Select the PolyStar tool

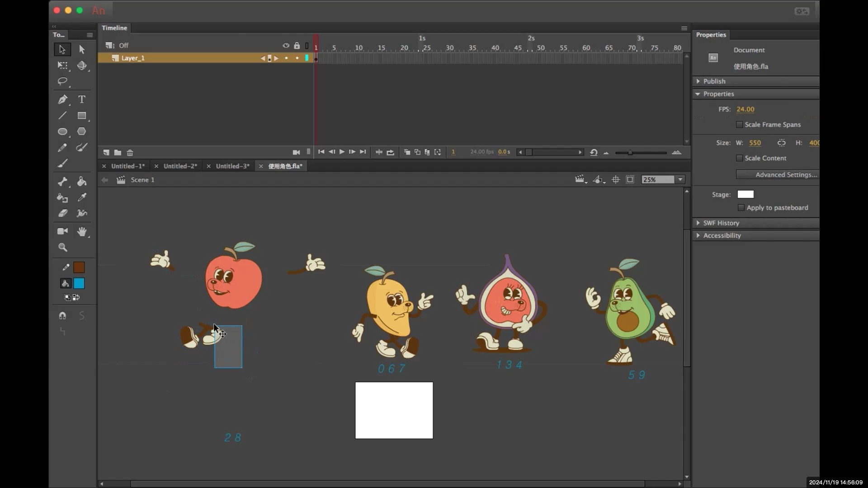[x=82, y=131]
